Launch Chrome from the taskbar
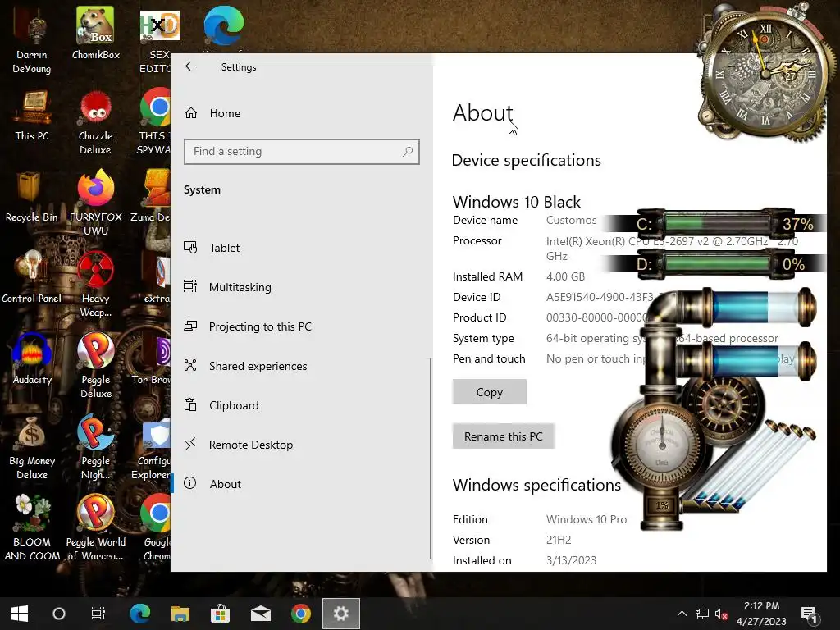 tap(301, 614)
